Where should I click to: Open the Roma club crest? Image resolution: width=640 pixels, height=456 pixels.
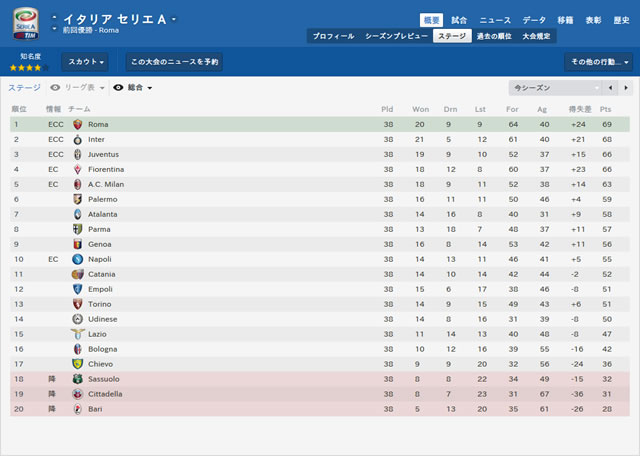(x=78, y=125)
